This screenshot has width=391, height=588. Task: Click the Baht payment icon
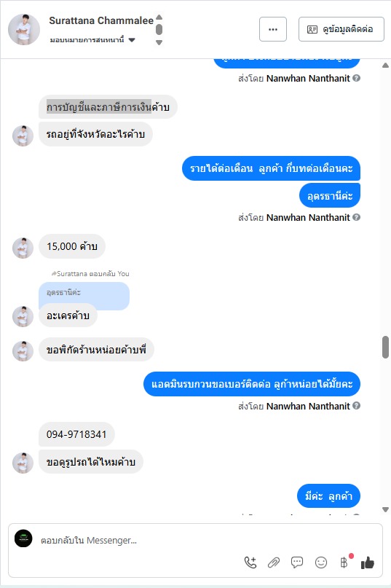(x=344, y=562)
